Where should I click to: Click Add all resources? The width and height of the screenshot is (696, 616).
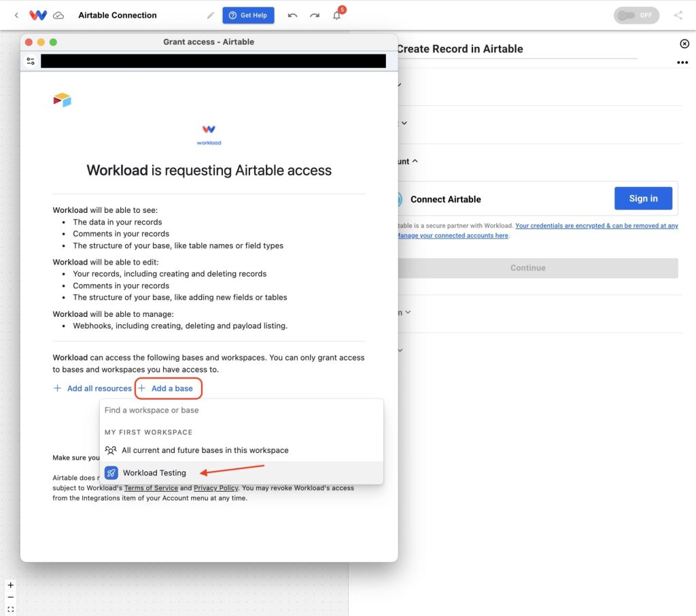tap(92, 388)
